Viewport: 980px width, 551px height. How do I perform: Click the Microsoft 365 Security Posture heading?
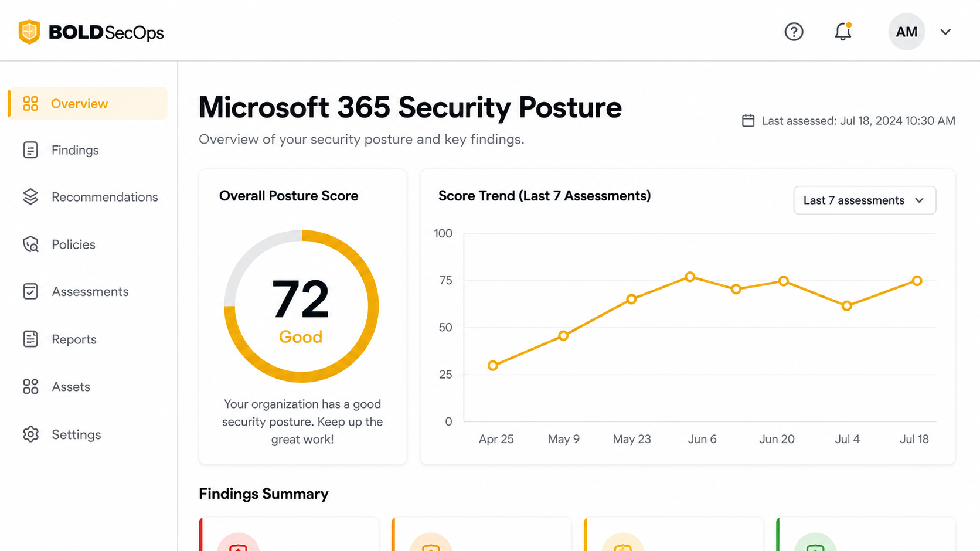410,108
